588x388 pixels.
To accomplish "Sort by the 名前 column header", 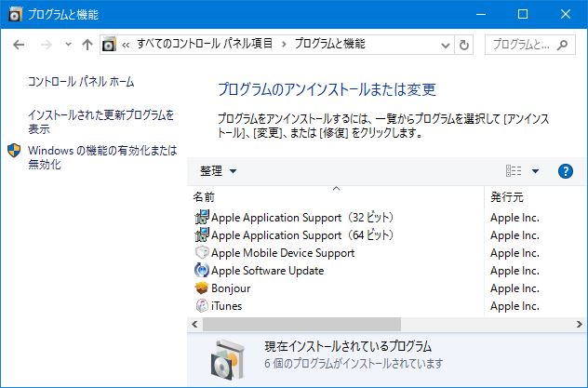I will 336,197.
